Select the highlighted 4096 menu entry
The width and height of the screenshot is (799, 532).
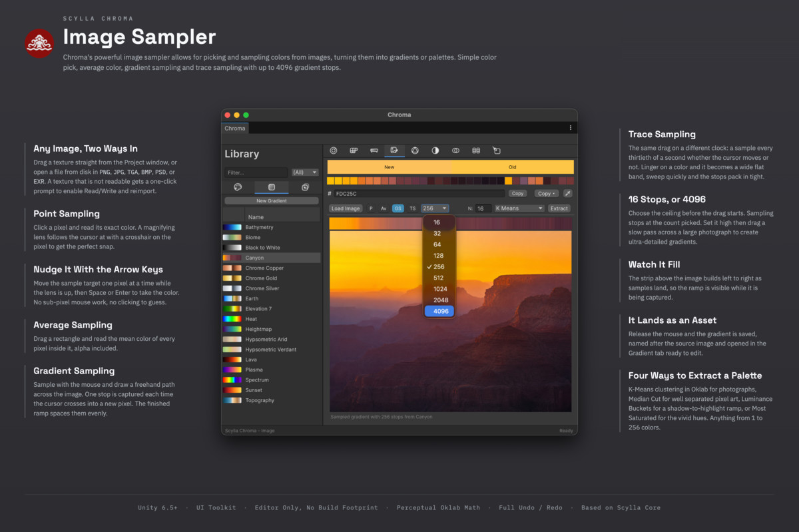click(x=439, y=311)
